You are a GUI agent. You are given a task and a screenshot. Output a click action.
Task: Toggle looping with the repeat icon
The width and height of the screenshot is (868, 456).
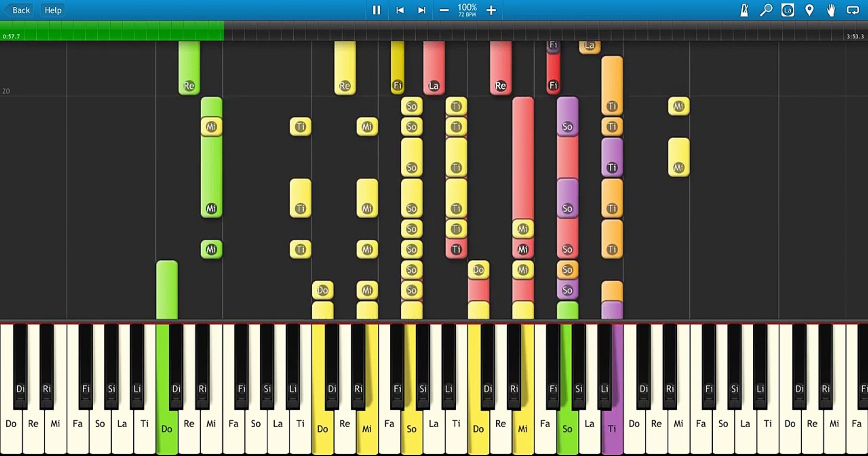pyautogui.click(x=853, y=10)
